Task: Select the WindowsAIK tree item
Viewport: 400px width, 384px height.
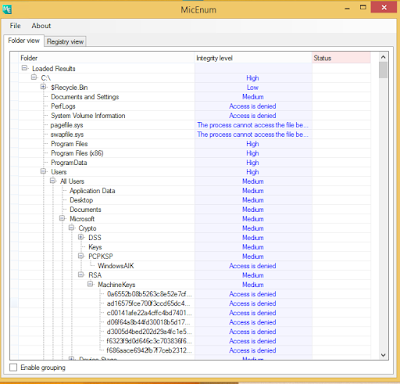Action: [116, 266]
